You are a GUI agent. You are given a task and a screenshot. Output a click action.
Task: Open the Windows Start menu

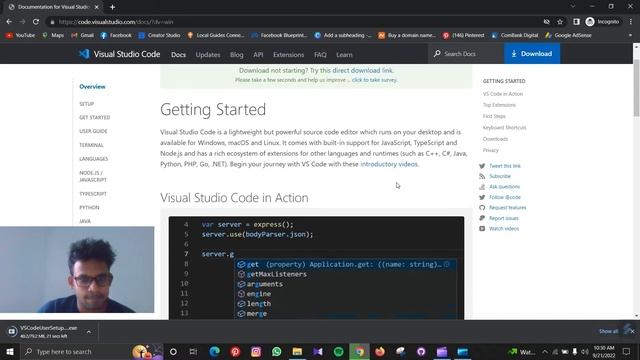[10, 351]
